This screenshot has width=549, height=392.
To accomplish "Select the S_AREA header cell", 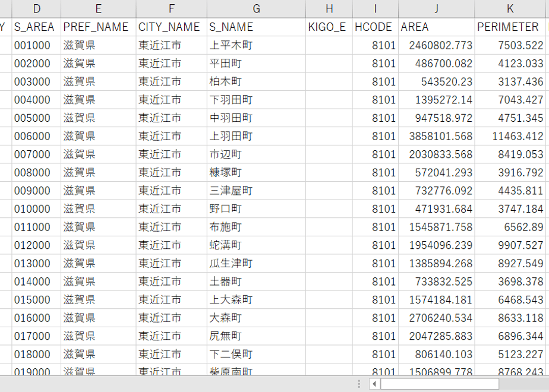I will point(36,27).
